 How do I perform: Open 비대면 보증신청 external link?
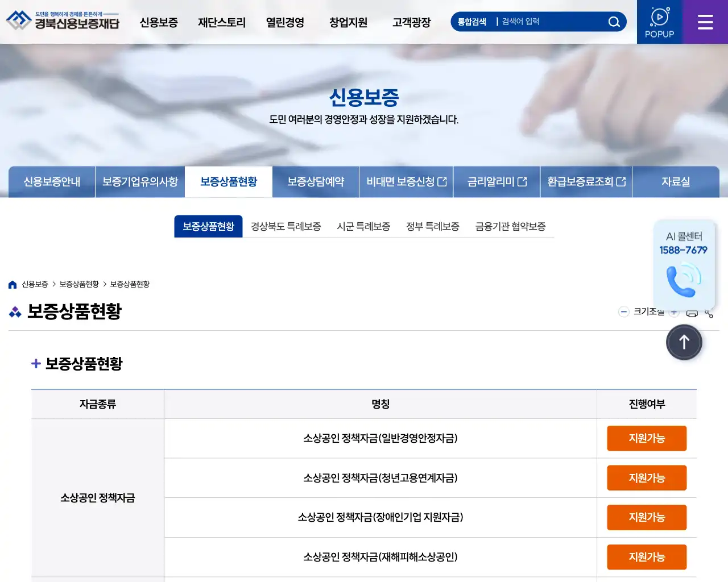tap(406, 182)
